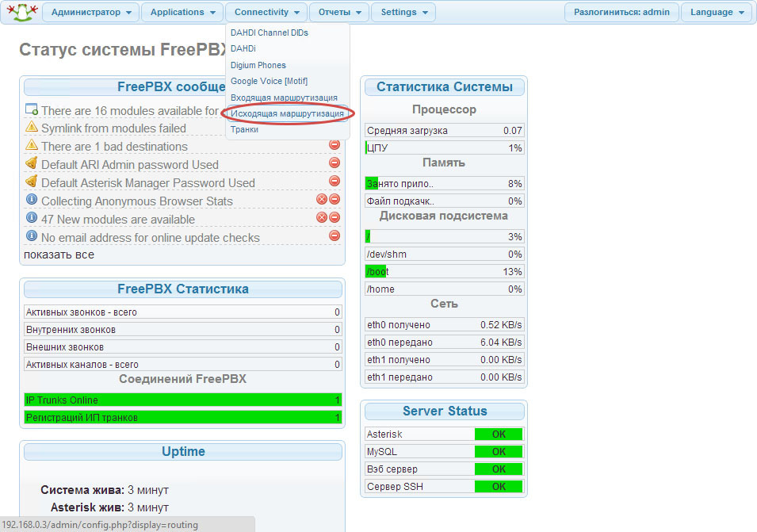The height and width of the screenshot is (532, 757).
Task: Collapse the Connectivity dropdown menu
Action: point(266,12)
